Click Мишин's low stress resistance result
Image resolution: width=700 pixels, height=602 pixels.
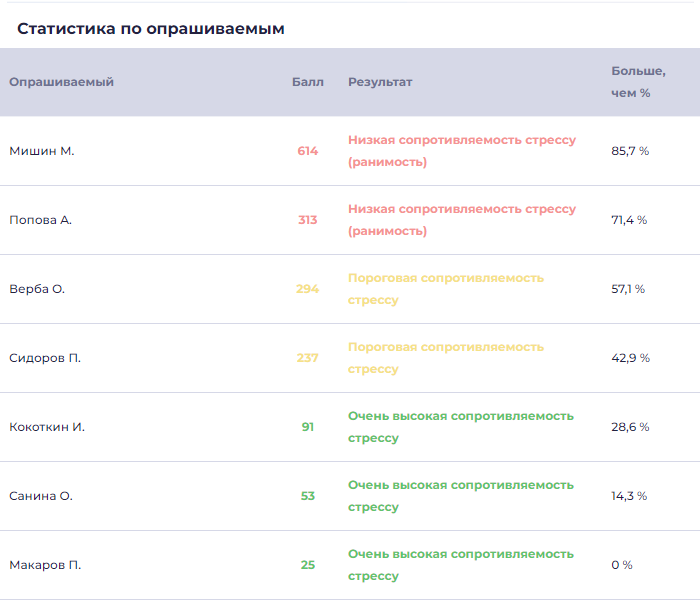click(x=461, y=151)
